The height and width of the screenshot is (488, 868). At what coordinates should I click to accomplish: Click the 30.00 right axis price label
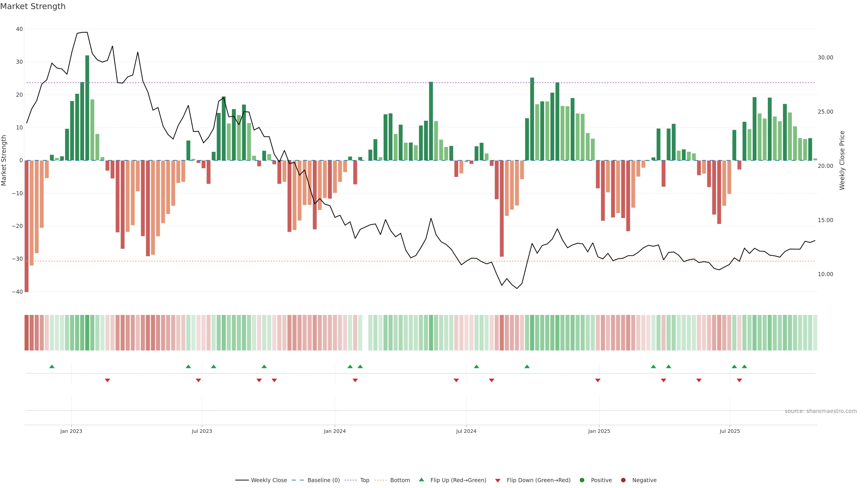tap(825, 58)
